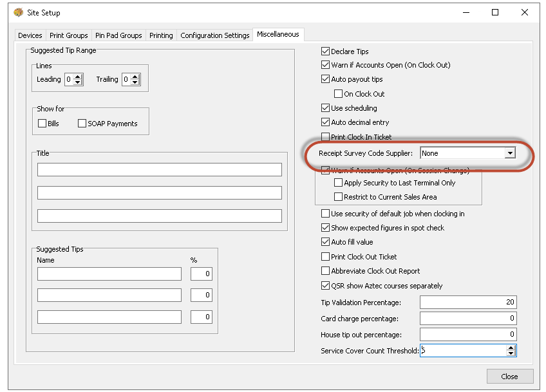This screenshot has width=546, height=392.
Task: Click the second Suggested Tips percent field
Action: point(202,295)
